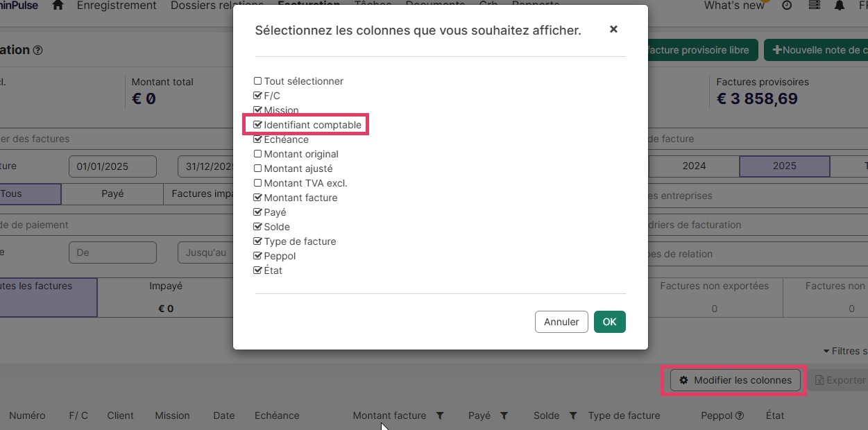Click filter icon next to Montant facture
Viewport: 868px width, 430px height.
(x=439, y=416)
